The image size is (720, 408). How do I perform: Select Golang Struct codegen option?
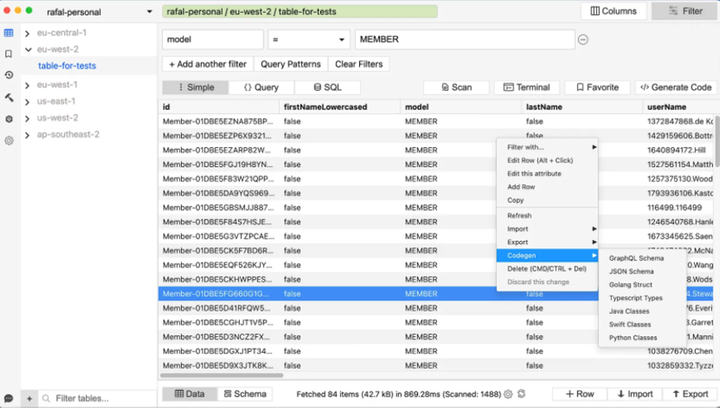coord(642,285)
